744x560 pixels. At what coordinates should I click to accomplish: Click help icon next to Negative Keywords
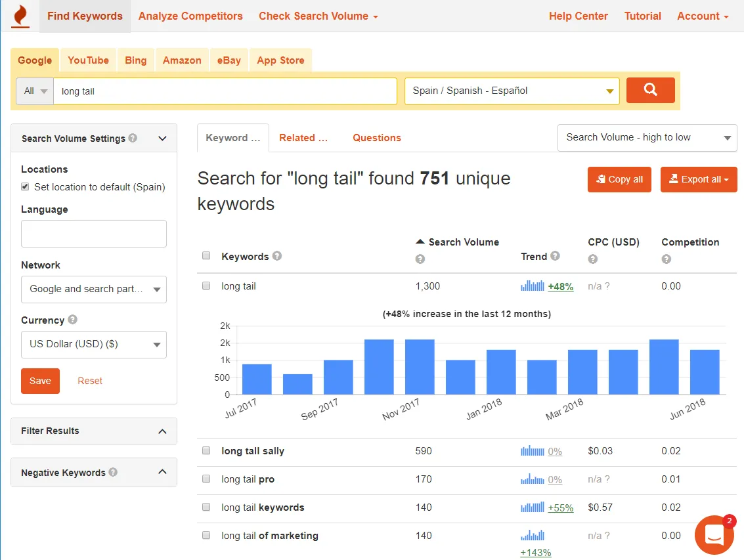click(x=113, y=472)
